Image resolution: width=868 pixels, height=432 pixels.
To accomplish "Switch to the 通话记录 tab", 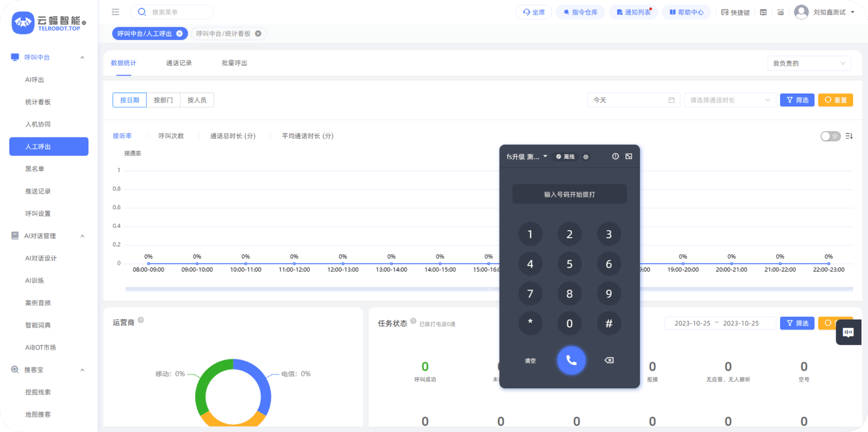I will pyautogui.click(x=179, y=63).
